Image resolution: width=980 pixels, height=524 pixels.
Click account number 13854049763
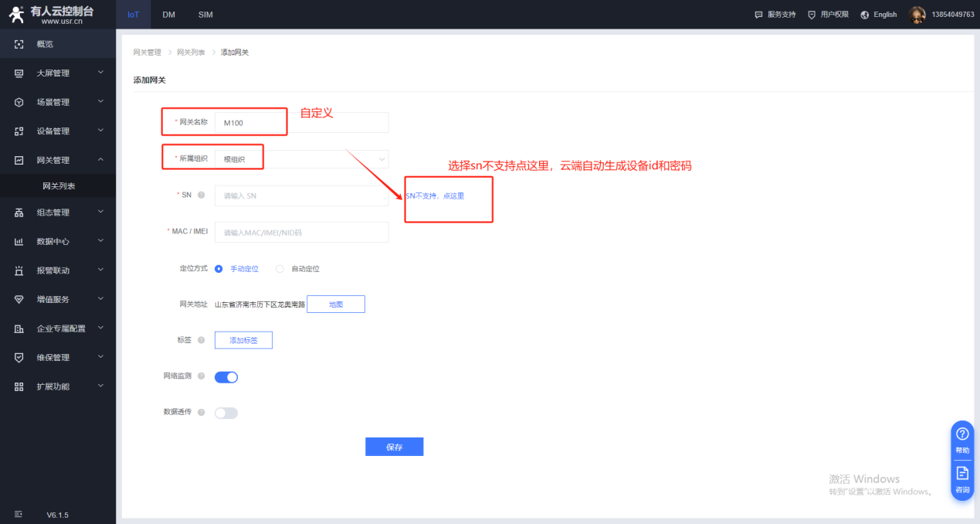953,15
